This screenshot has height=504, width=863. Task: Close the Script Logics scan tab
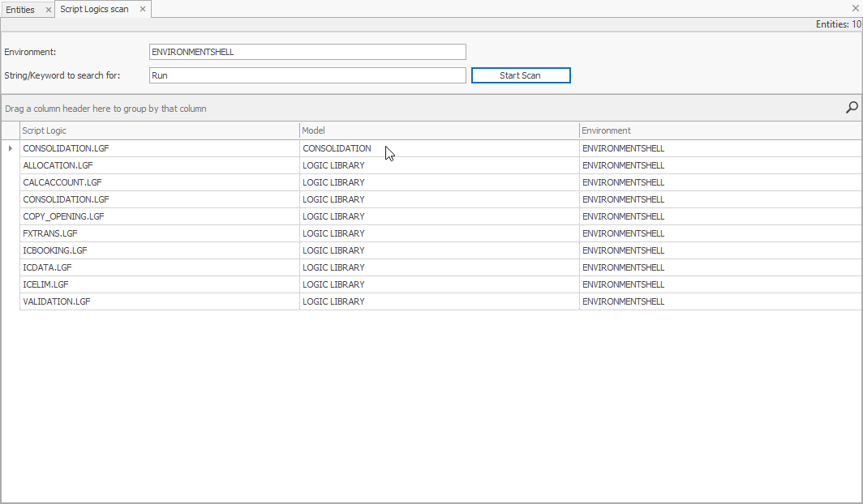point(143,9)
